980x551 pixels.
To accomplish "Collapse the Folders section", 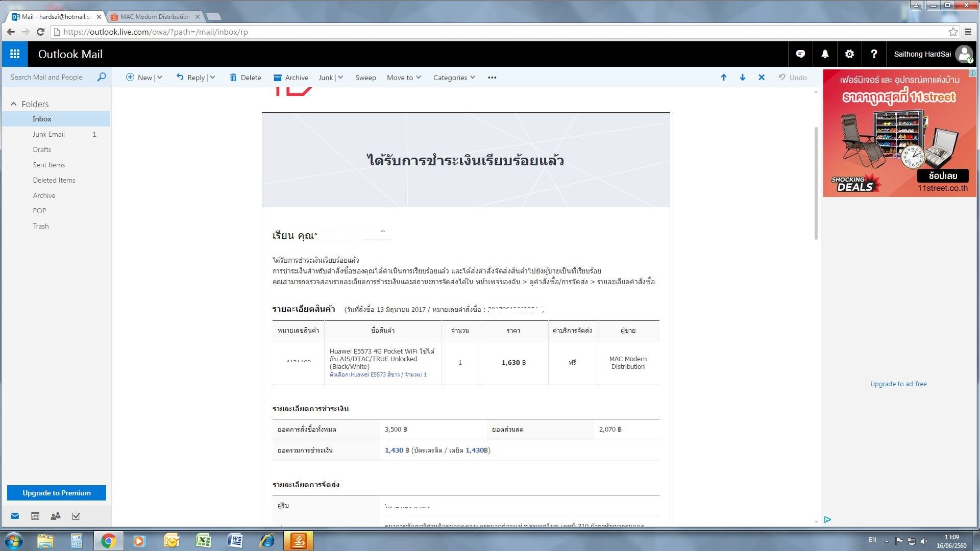I will coord(13,104).
